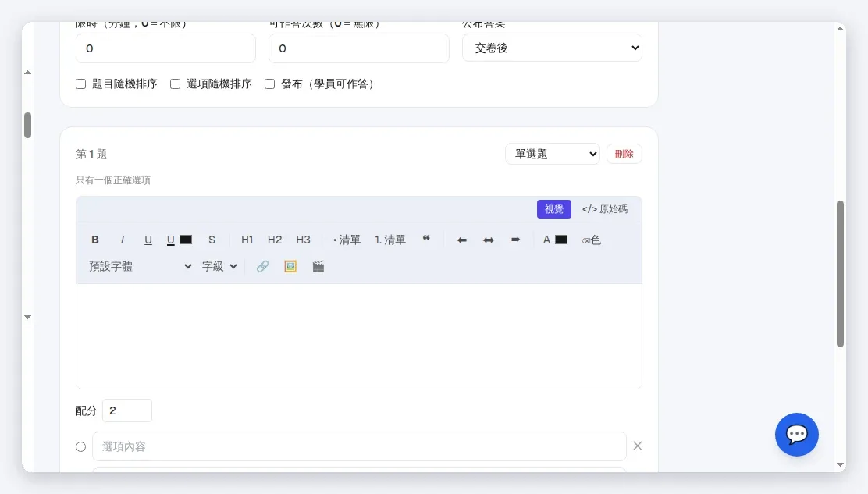868x494 pixels.
Task: Apply strikethrough formatting
Action: pyautogui.click(x=212, y=240)
